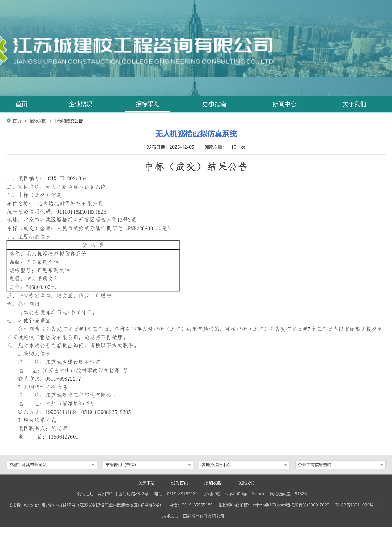Click the 联系我们 footer link
The width and height of the screenshot is (392, 554).
[246, 483]
